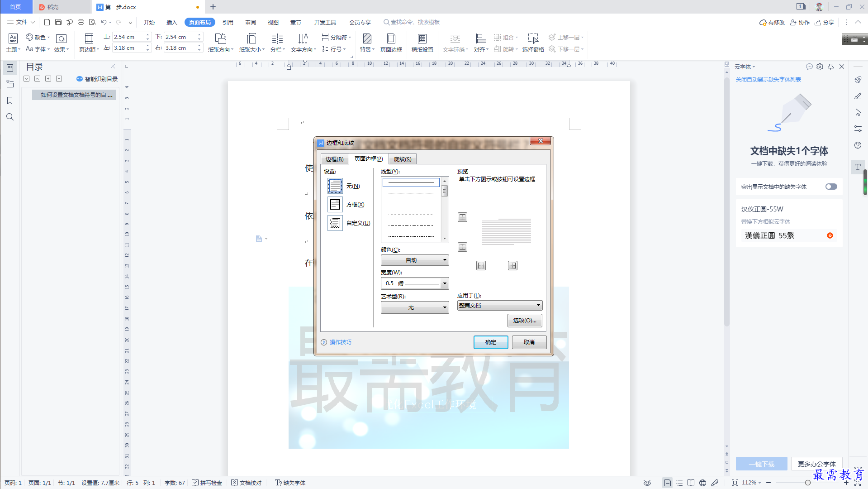The height and width of the screenshot is (489, 868).
Task: Download the 漢儀正圓 55繁 font icon
Action: pyautogui.click(x=830, y=235)
